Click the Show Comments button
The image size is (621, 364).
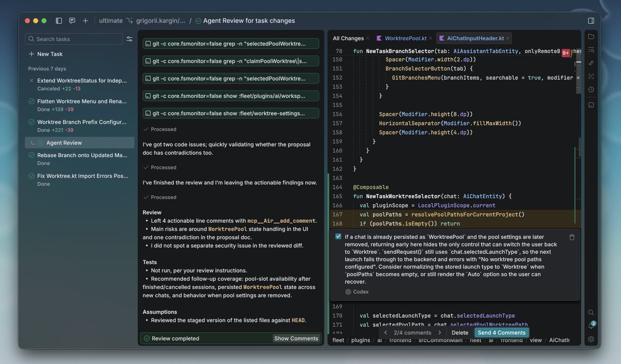click(x=296, y=338)
